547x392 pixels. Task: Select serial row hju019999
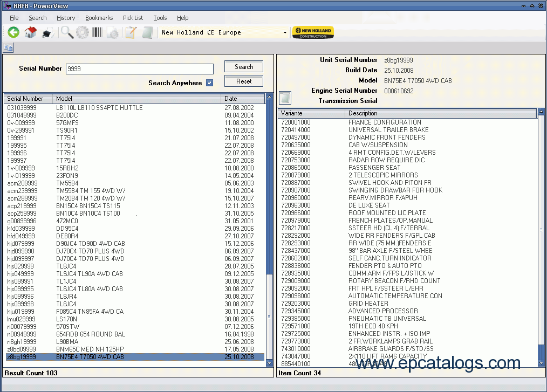[135, 312]
